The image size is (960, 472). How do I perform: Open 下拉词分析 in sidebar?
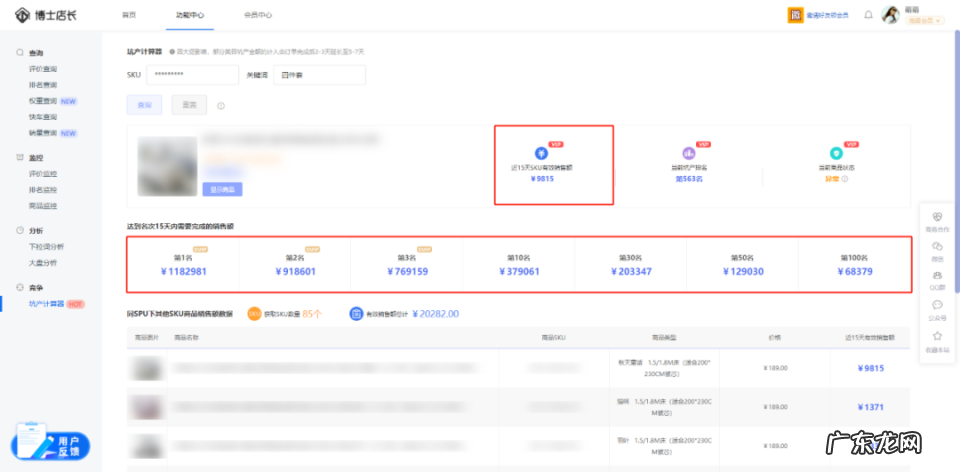[47, 247]
